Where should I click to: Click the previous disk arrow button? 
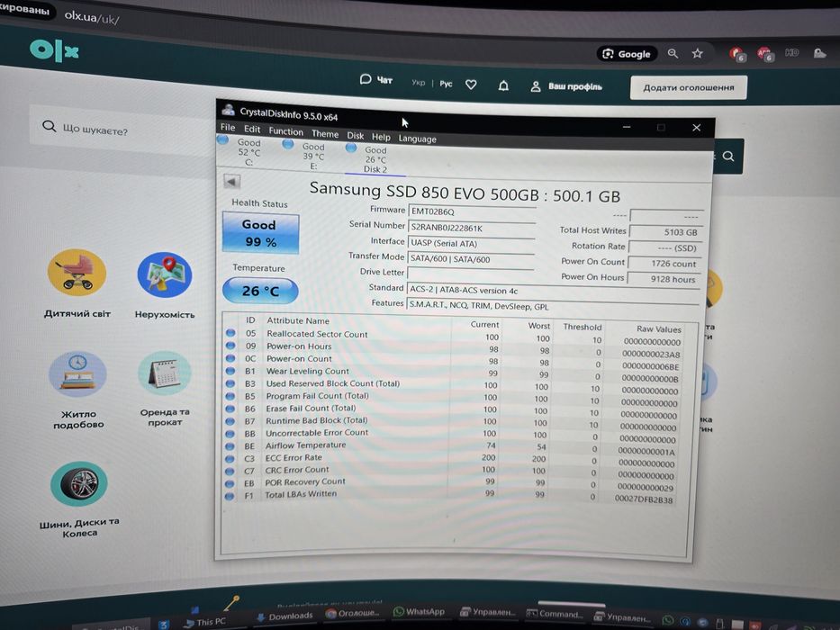(x=231, y=182)
